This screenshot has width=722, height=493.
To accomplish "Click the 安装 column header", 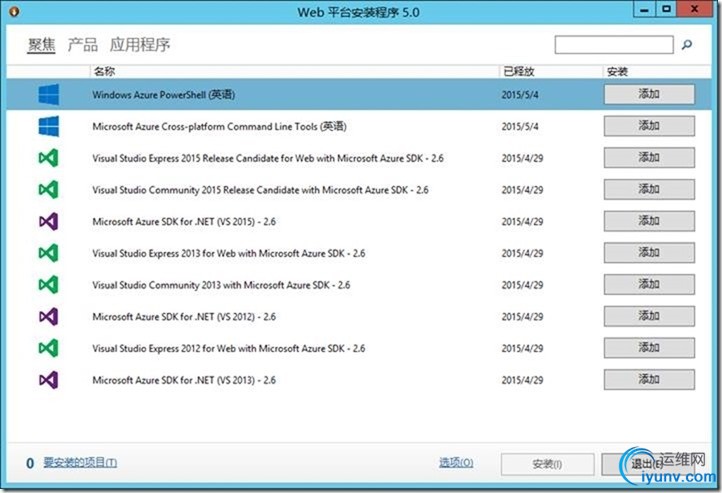I will coord(657,71).
